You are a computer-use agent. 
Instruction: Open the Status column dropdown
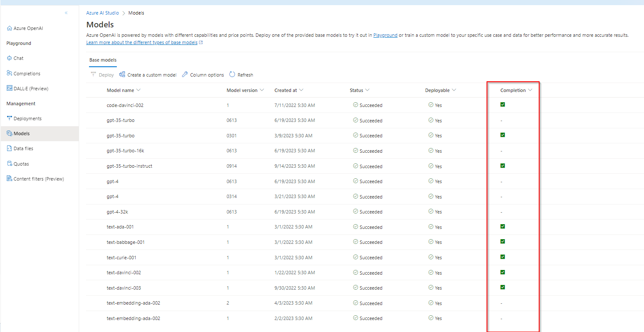pyautogui.click(x=367, y=90)
